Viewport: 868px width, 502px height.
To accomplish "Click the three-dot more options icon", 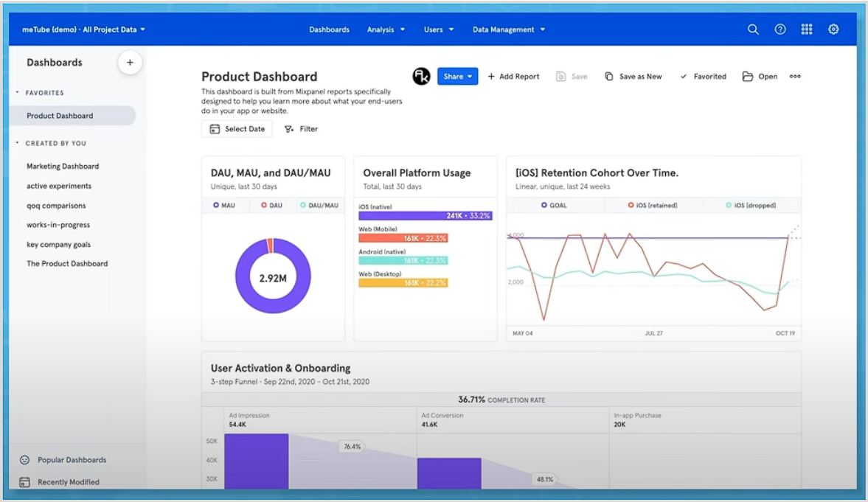I will point(795,77).
